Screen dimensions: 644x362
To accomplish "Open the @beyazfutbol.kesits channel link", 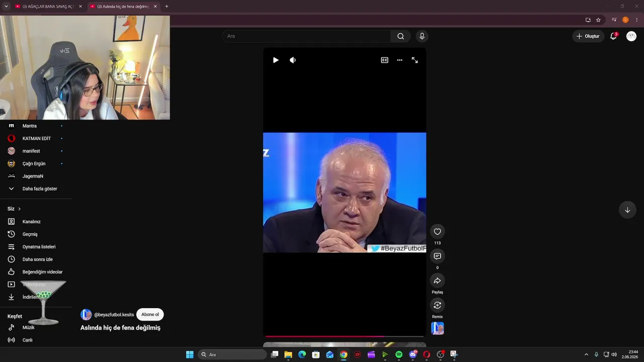I will pyautogui.click(x=114, y=315).
